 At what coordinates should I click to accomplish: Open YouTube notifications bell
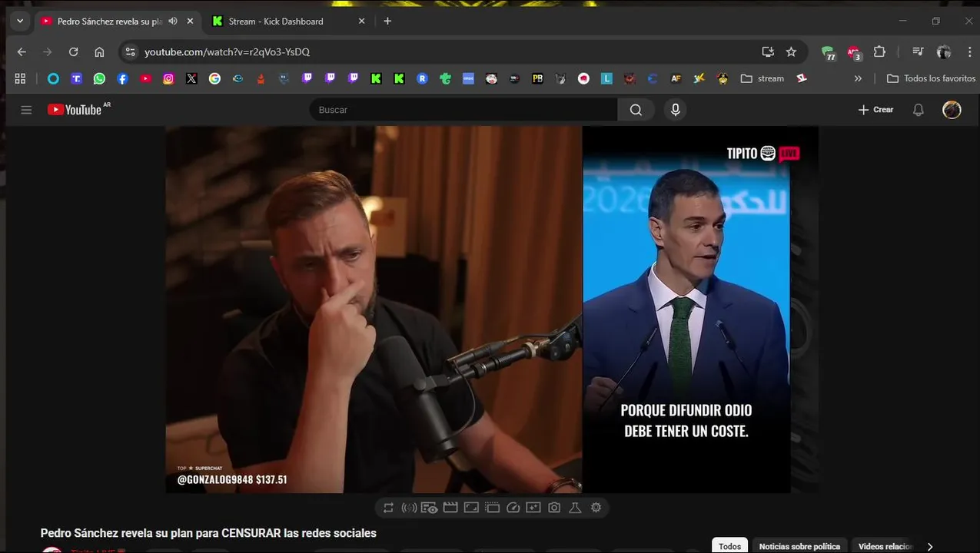click(x=918, y=110)
